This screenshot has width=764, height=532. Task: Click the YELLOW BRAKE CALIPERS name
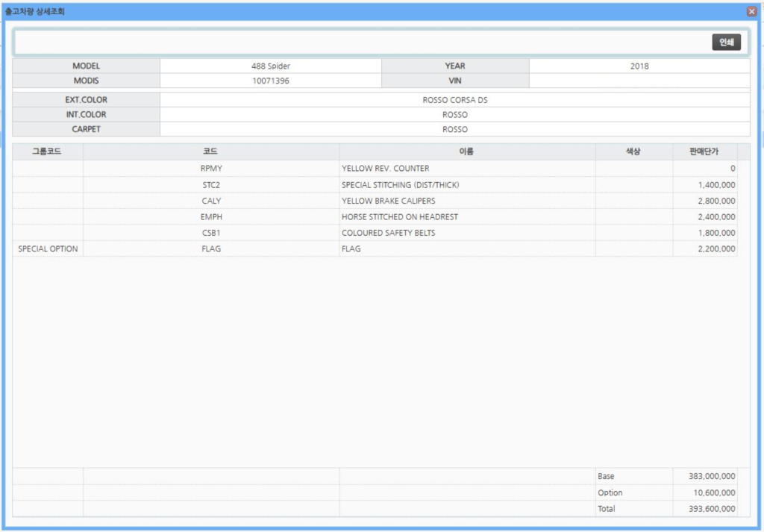pos(388,201)
